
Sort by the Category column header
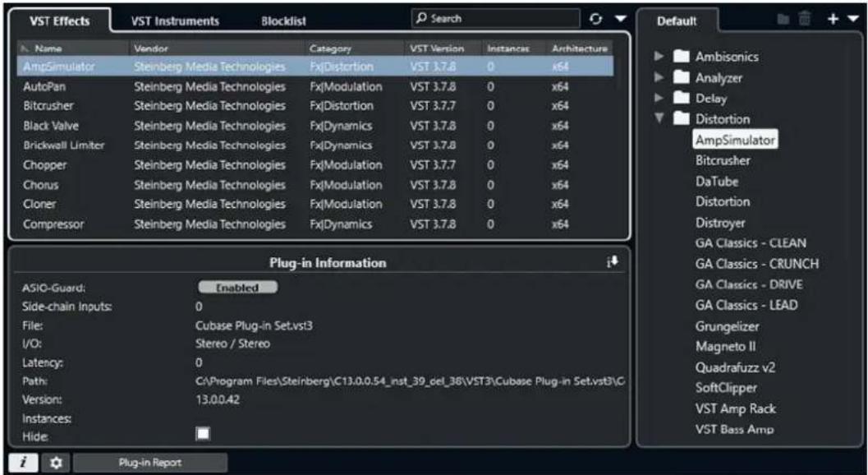click(x=356, y=48)
